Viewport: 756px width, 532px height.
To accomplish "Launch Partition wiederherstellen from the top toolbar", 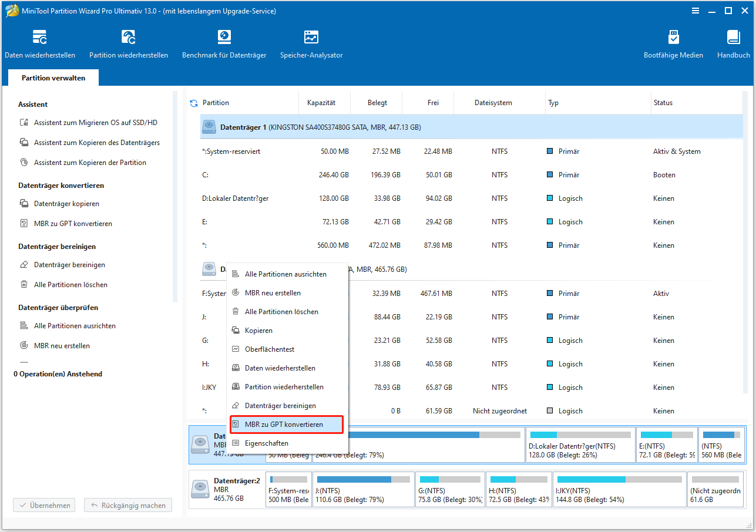I will 129,44.
